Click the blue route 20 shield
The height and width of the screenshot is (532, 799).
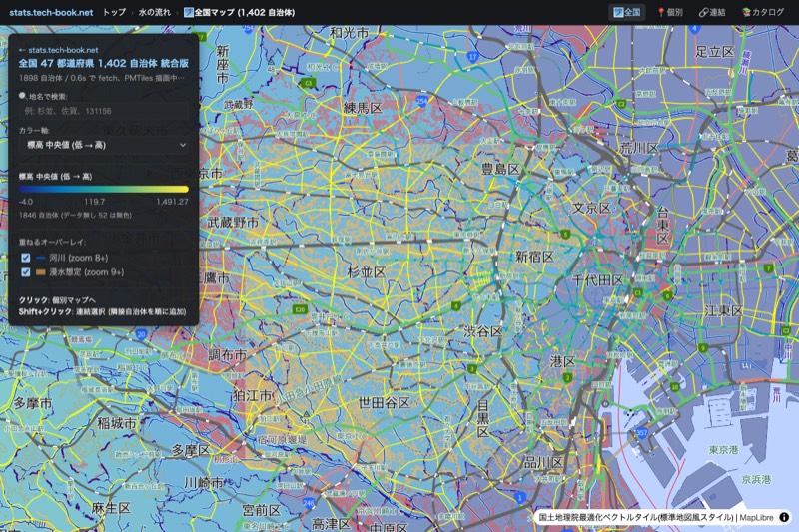click(x=141, y=334)
